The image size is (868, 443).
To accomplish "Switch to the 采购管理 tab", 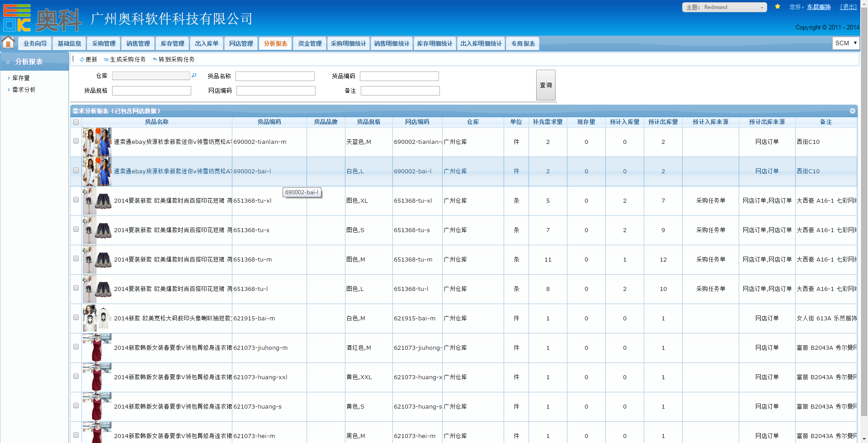I will (104, 43).
